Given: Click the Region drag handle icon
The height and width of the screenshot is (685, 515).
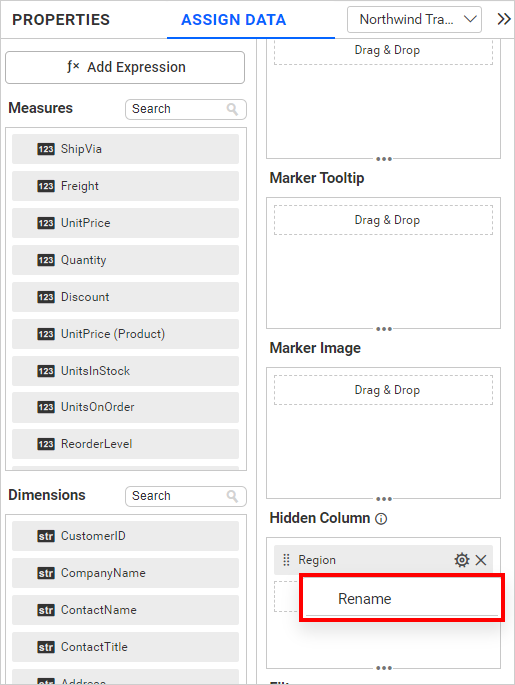Looking at the screenshot, I should [x=286, y=560].
